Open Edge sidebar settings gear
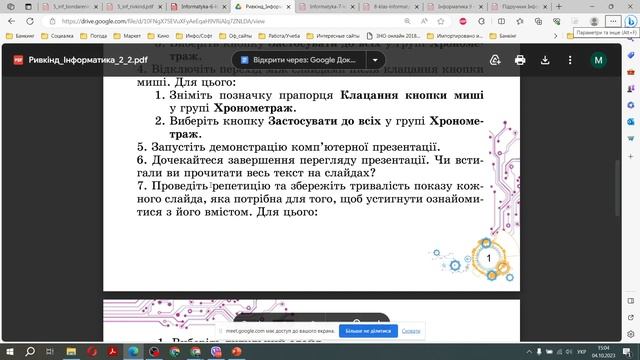The image size is (640, 360). pos(631,334)
